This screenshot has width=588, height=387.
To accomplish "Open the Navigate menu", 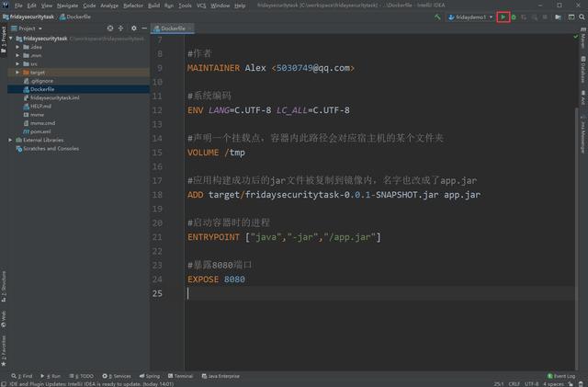I will (x=67, y=6).
